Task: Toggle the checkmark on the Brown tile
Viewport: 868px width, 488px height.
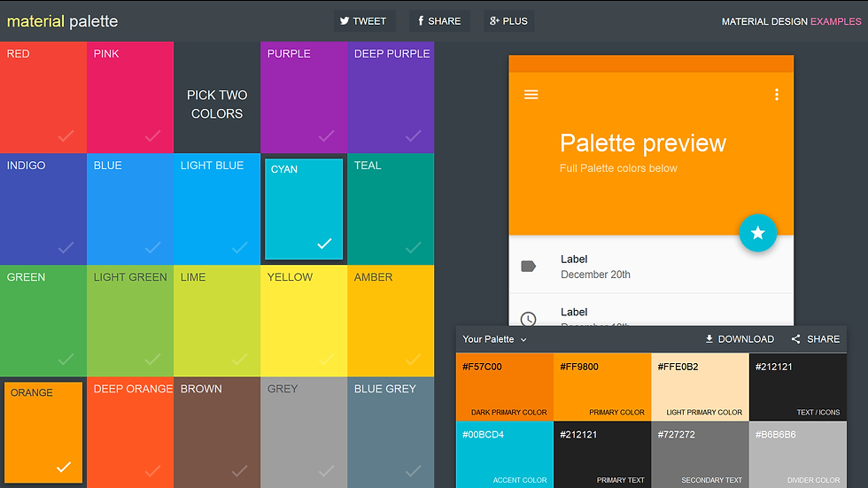Action: (240, 471)
